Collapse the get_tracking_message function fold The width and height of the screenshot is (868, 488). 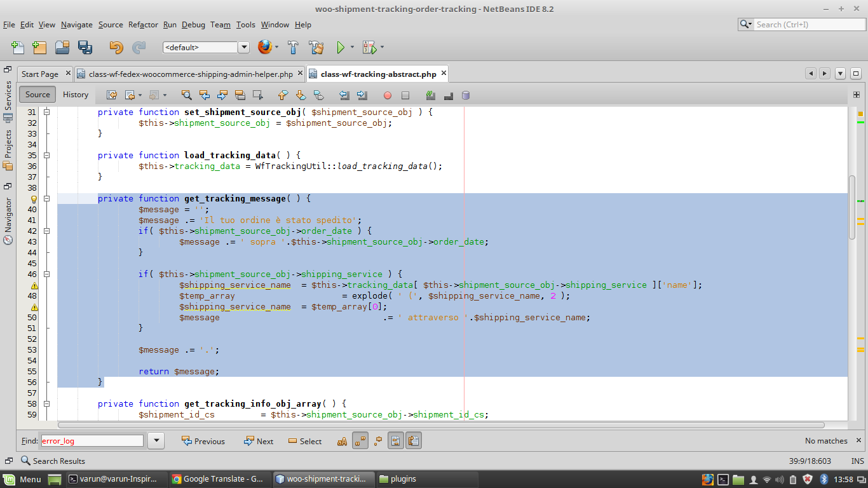[47, 199]
